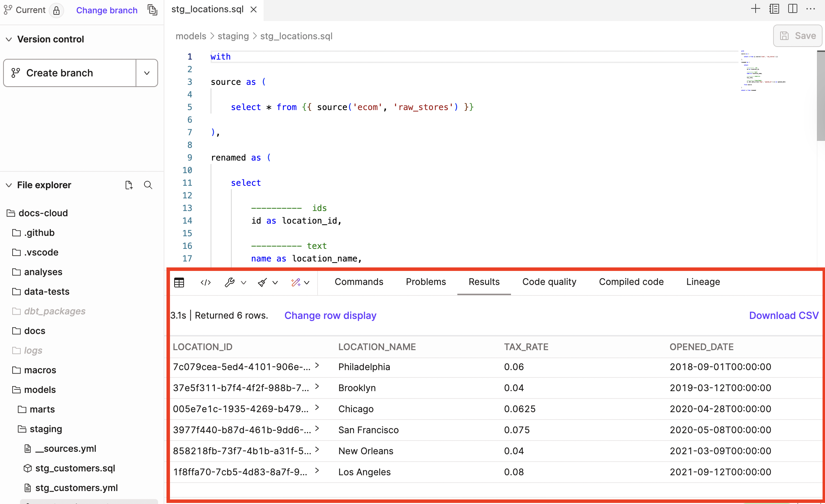Open the split editor pane icon
The width and height of the screenshot is (825, 504).
tap(793, 9)
